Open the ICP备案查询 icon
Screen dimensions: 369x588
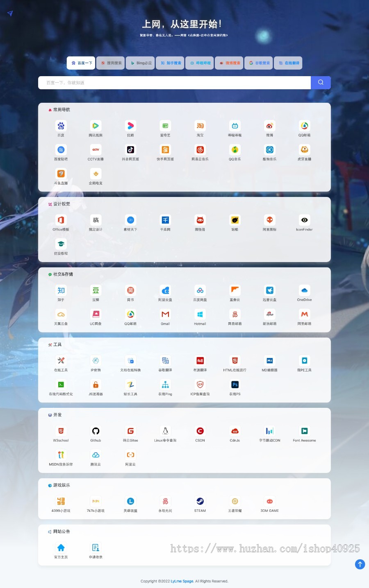pyautogui.click(x=200, y=384)
